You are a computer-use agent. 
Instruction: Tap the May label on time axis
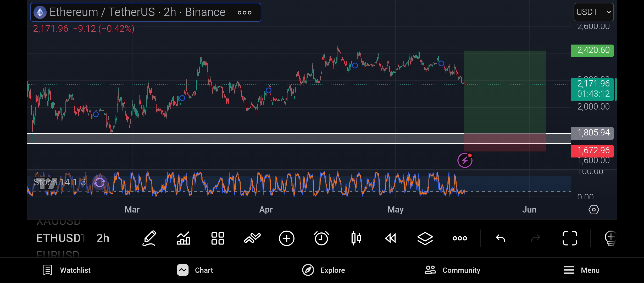(396, 210)
